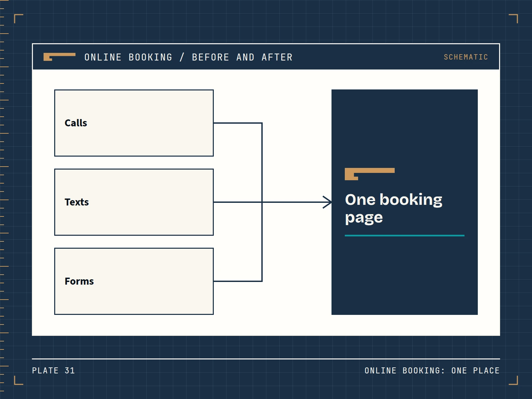This screenshot has height=399, width=532.
Task: Click the title 'ONLINE BOOKING / BEFORE AND AFTER'
Action: (189, 57)
